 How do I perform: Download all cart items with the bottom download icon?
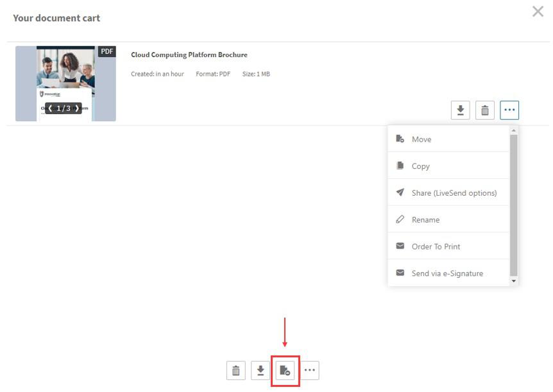pos(260,370)
